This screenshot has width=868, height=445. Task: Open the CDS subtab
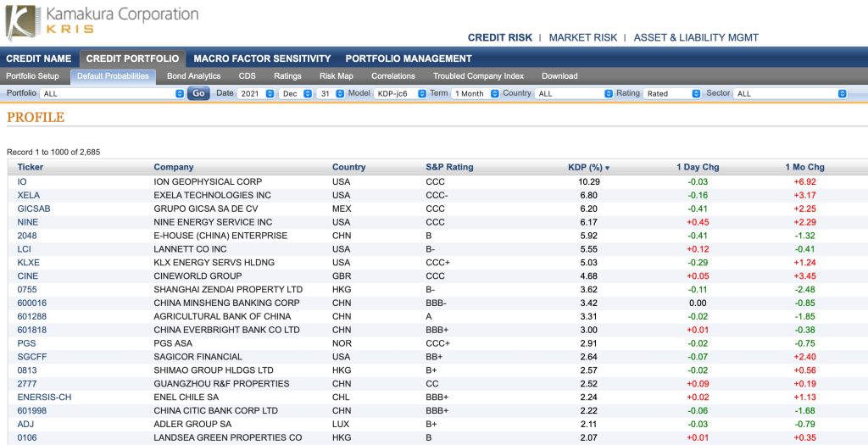click(x=248, y=76)
